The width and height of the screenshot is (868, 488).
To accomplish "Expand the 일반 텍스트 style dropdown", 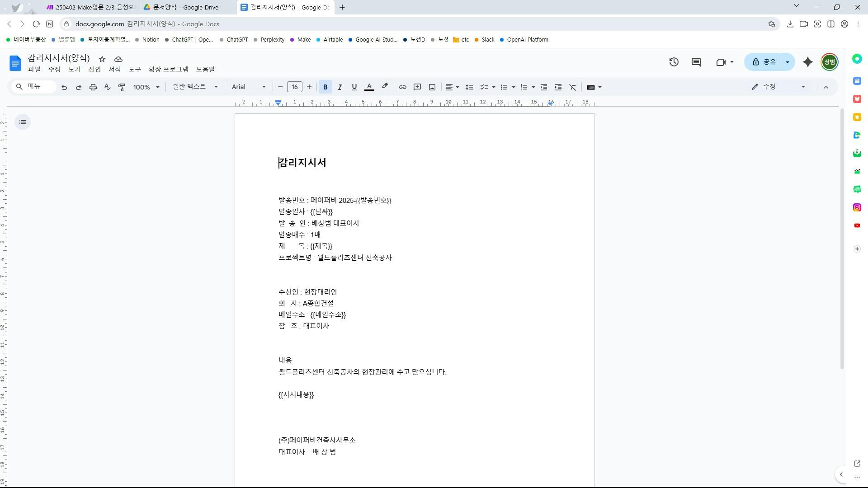I will click(x=195, y=87).
